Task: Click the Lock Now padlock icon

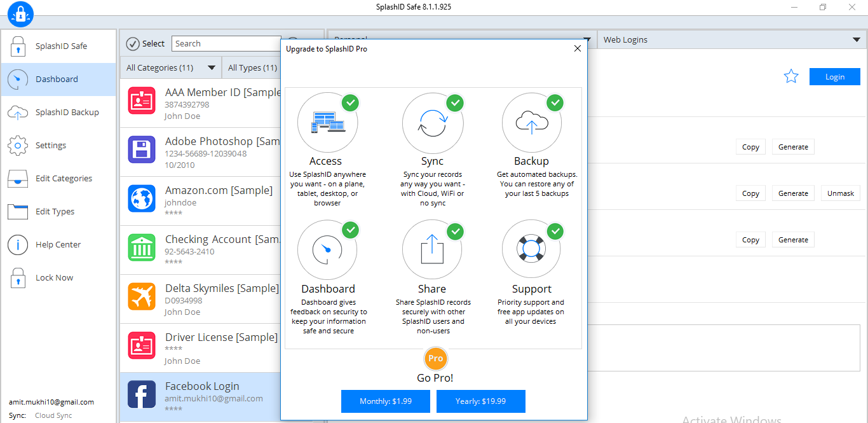Action: pyautogui.click(x=18, y=277)
